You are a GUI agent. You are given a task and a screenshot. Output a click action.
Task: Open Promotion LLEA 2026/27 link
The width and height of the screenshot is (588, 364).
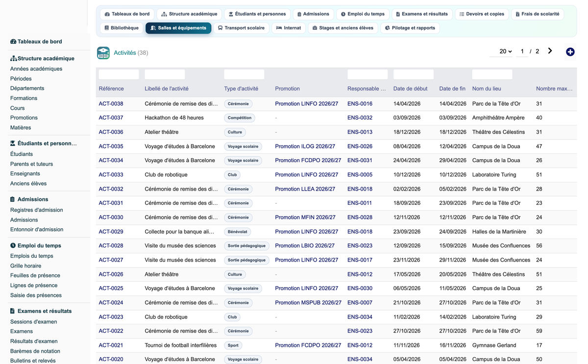pos(305,189)
